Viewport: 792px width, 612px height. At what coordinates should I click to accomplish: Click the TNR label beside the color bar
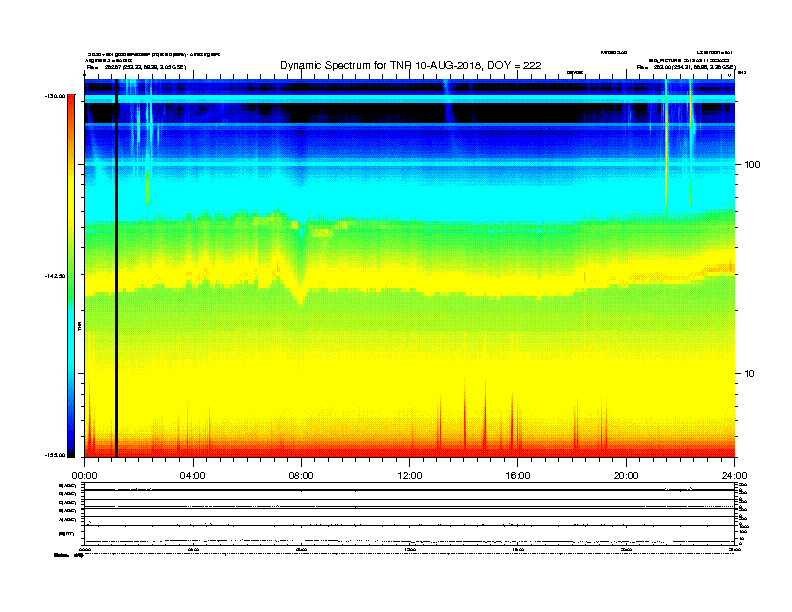[79, 326]
